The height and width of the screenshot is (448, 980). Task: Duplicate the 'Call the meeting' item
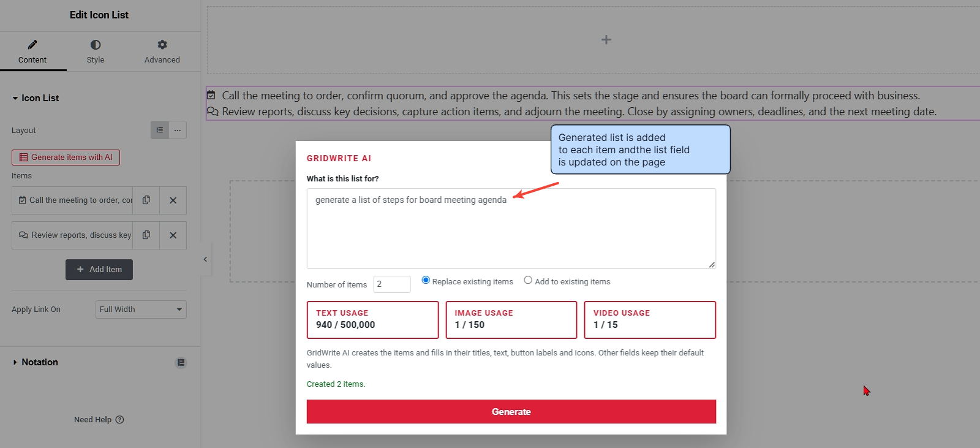(146, 200)
